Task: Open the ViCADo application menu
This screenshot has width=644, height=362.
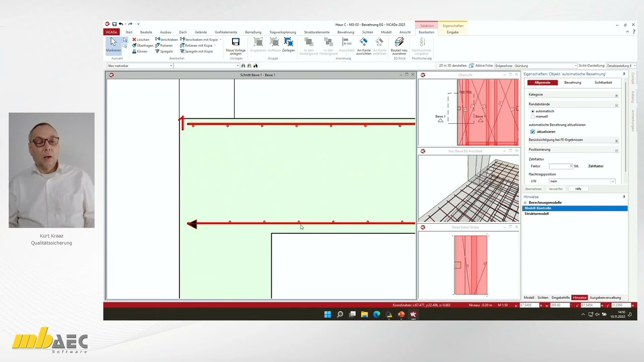Action: pos(111,32)
